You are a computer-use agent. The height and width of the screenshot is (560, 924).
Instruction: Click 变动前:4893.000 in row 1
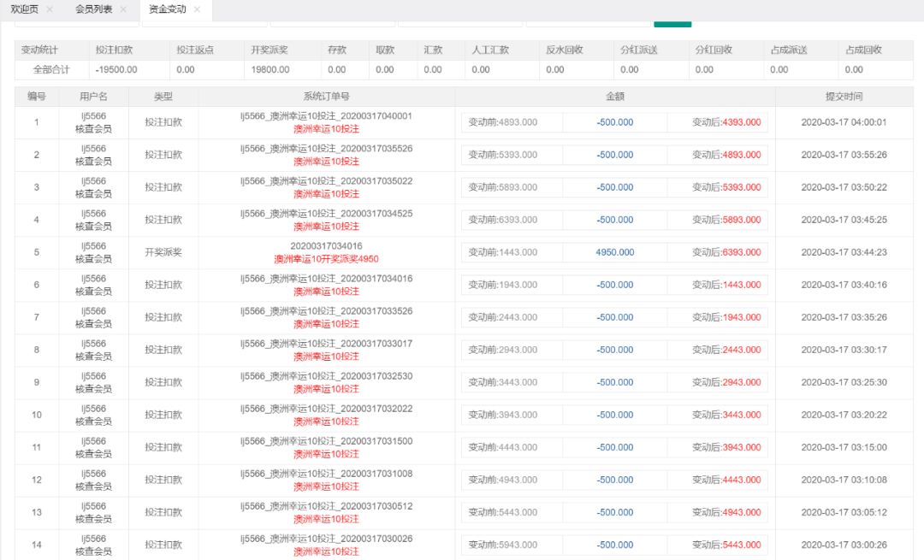pyautogui.click(x=503, y=122)
